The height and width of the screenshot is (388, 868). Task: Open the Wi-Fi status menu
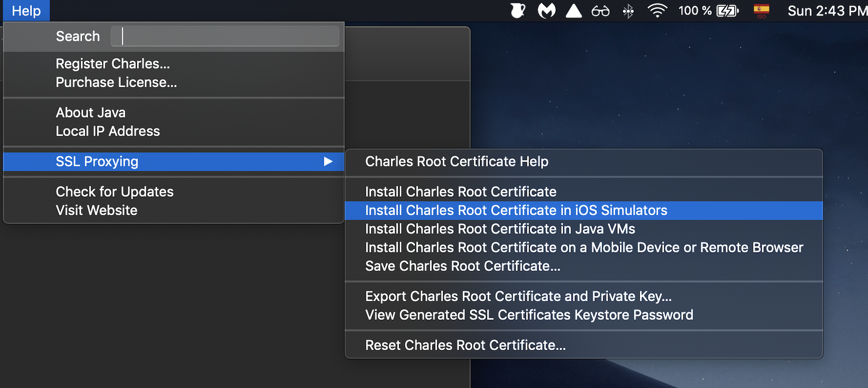click(657, 11)
